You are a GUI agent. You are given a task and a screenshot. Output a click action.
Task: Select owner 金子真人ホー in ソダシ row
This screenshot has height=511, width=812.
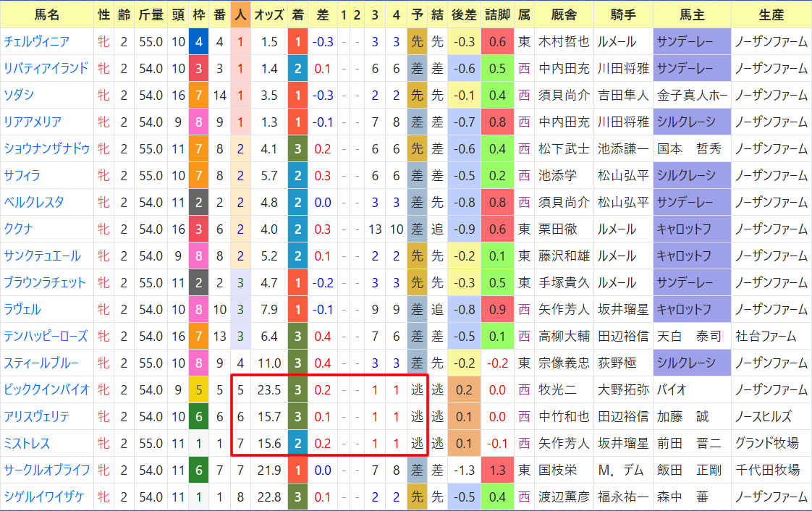pyautogui.click(x=693, y=96)
